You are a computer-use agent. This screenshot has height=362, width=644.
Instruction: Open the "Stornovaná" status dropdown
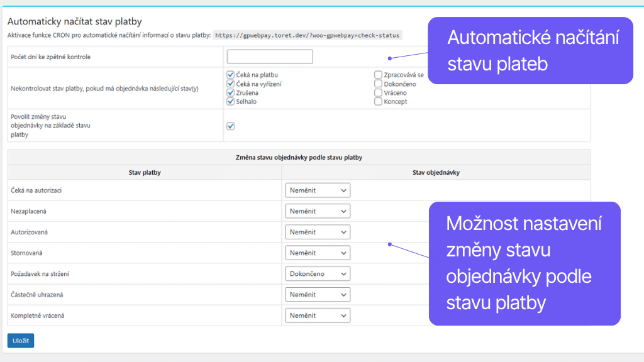click(x=318, y=252)
